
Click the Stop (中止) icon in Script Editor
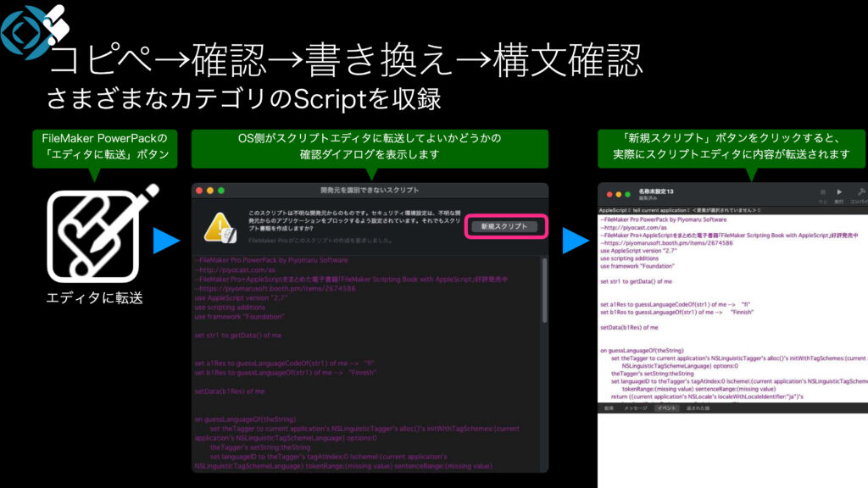click(821, 193)
